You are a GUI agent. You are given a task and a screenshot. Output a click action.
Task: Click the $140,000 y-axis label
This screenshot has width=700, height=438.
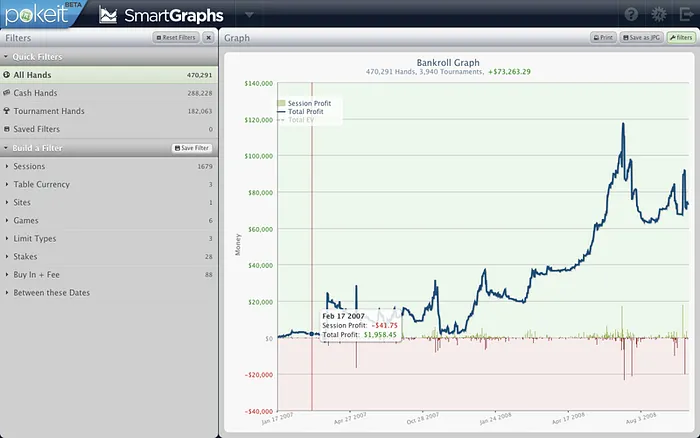click(258, 83)
